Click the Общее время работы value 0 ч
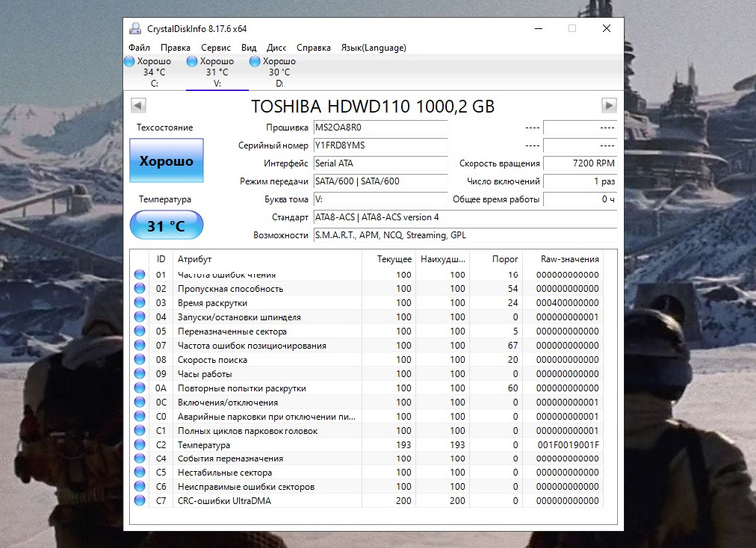Viewport: 756px width, 548px height. [x=580, y=199]
